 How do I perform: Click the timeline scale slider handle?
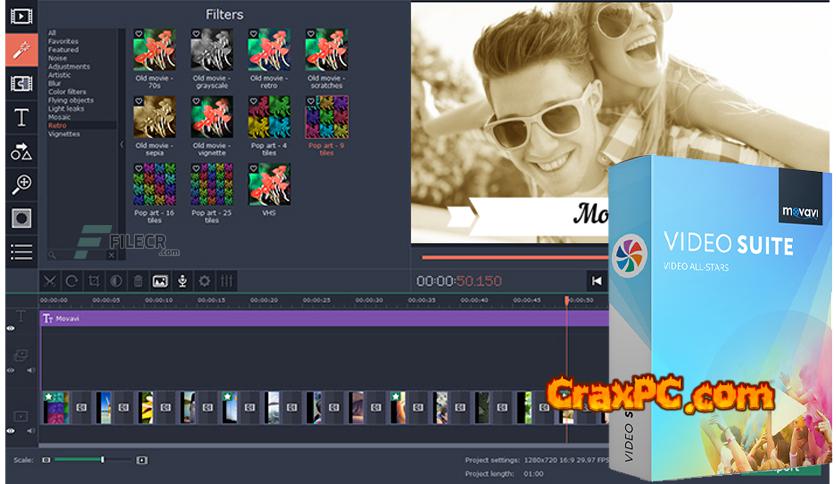(x=103, y=459)
